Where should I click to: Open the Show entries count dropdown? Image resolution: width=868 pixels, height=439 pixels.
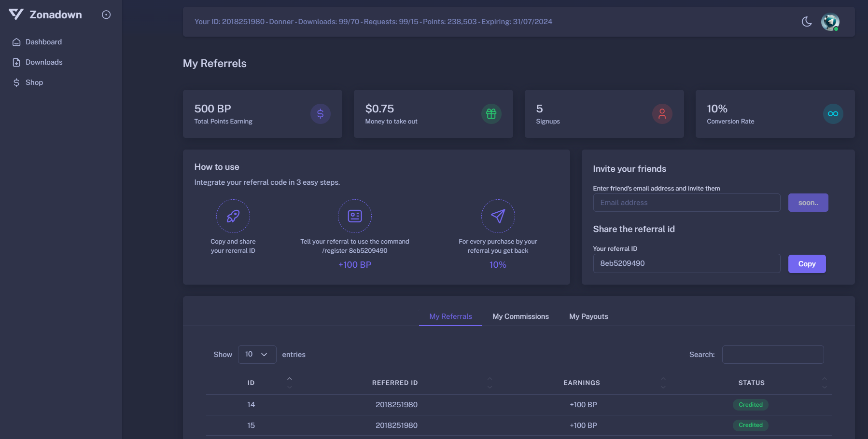tap(257, 355)
